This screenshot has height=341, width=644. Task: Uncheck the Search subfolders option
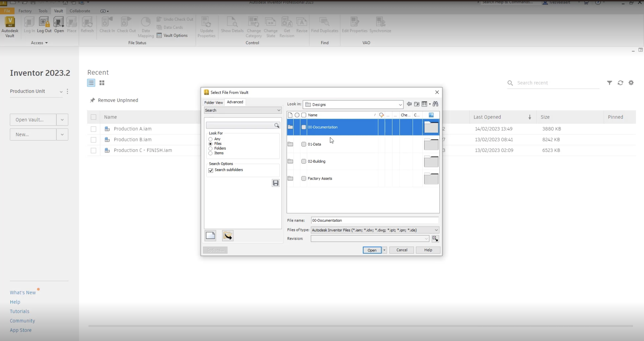pyautogui.click(x=210, y=170)
